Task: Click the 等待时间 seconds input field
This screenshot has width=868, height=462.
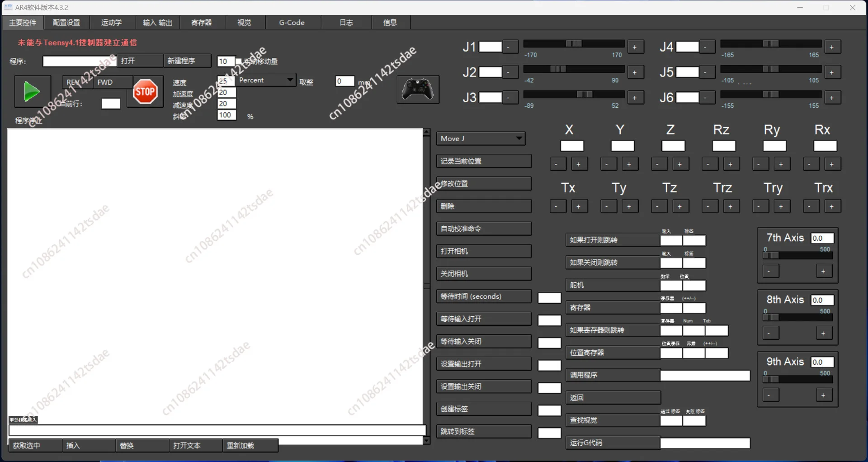Action: tap(549, 298)
